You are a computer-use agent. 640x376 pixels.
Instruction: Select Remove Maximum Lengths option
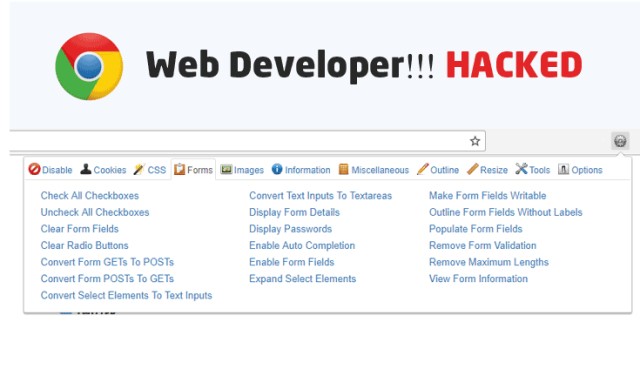pos(489,262)
